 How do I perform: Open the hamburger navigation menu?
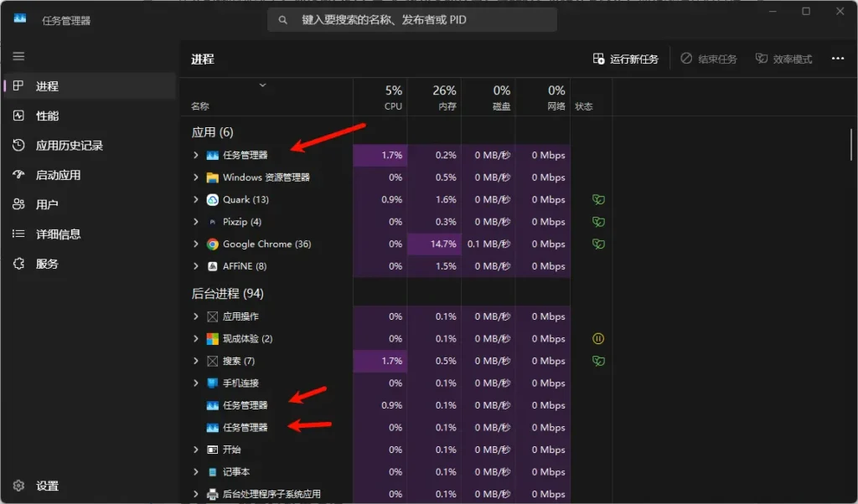pyautogui.click(x=17, y=55)
